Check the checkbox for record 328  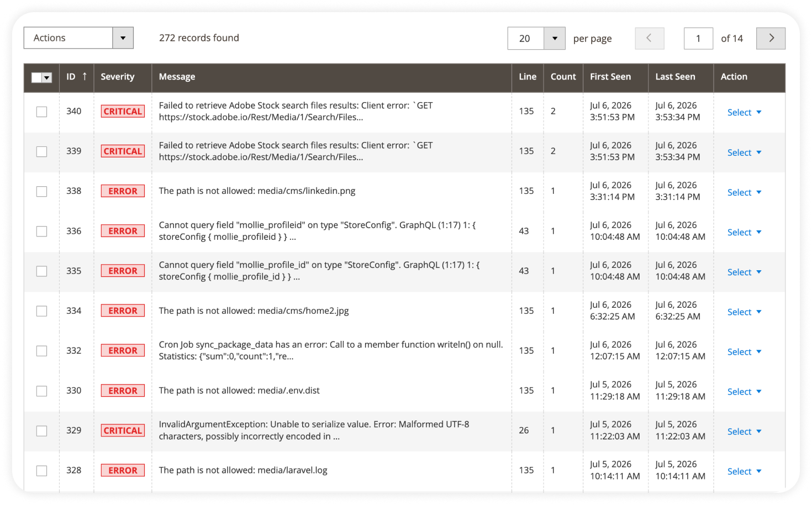41,471
